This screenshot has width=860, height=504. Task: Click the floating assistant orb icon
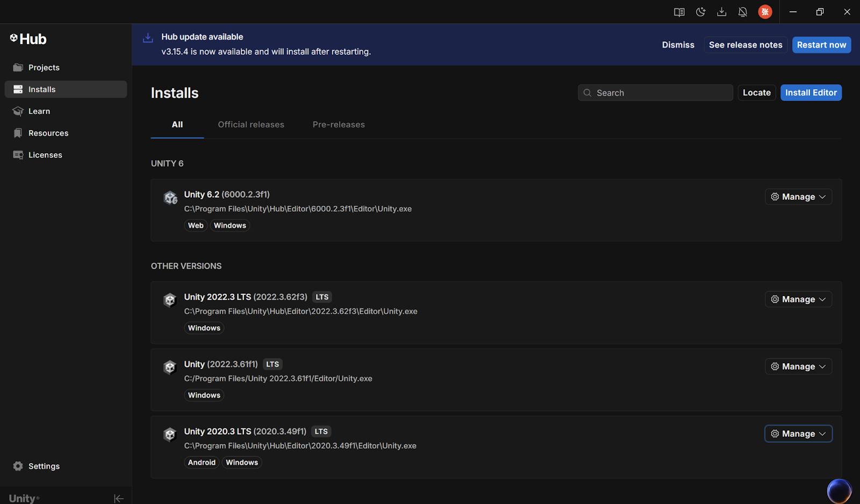coord(838,491)
